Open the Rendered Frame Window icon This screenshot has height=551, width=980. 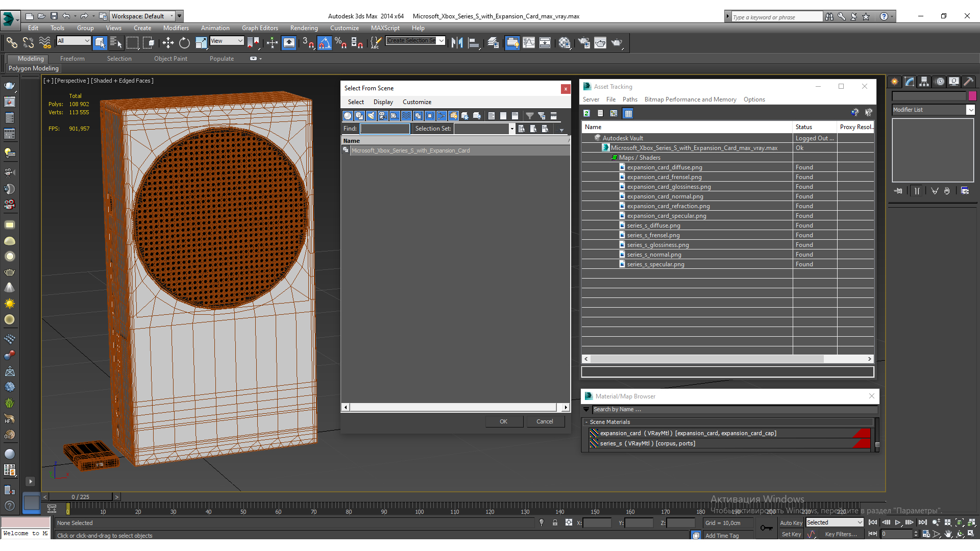pyautogui.click(x=600, y=43)
